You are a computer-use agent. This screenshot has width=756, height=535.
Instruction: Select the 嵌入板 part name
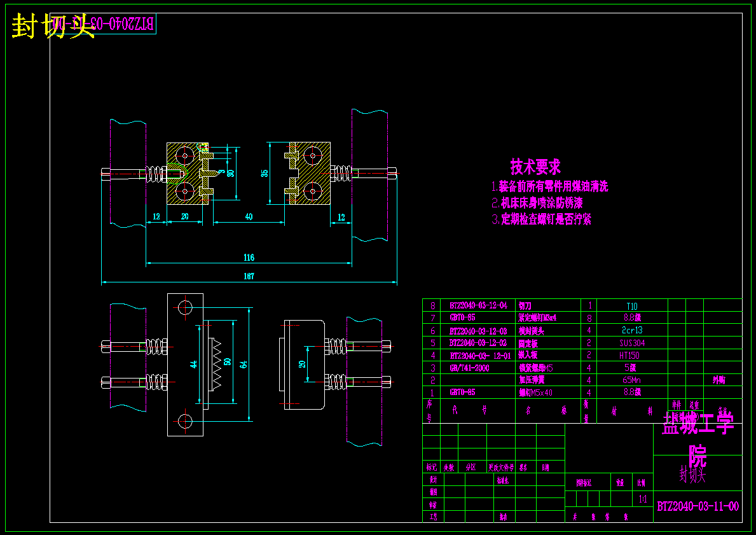click(x=528, y=356)
